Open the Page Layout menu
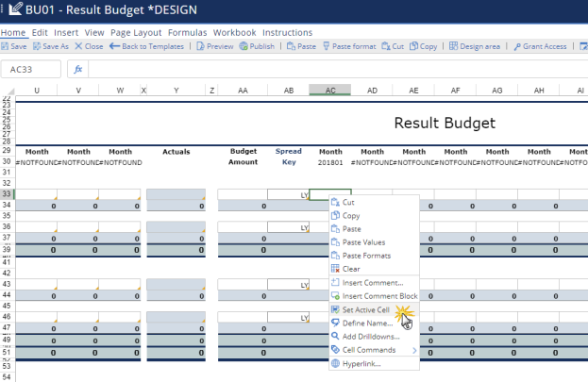The height and width of the screenshot is (382, 588). tap(136, 33)
